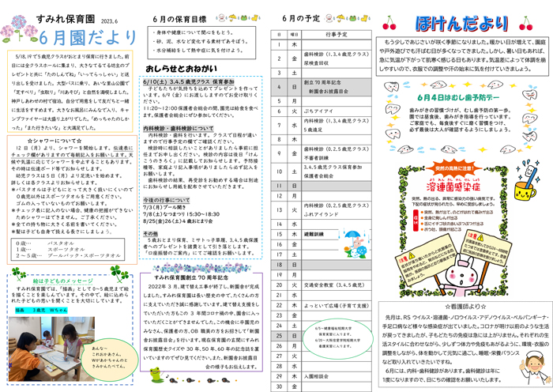This screenshot has height=392, width=553.
Task: Select 'よっといで広場(子育て支援)' entry
Action: point(337,306)
